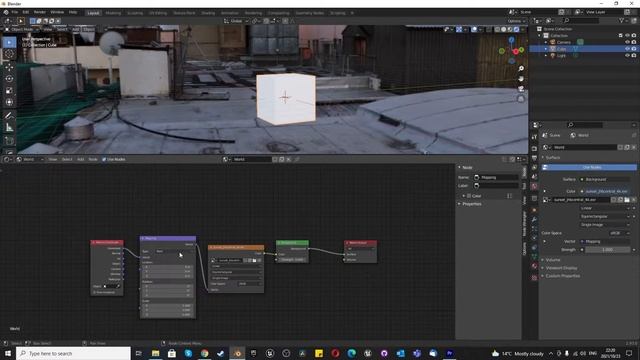Image resolution: width=640 pixels, height=360 pixels.
Task: Switch perspective/orthographic view icon
Action: (x=521, y=99)
